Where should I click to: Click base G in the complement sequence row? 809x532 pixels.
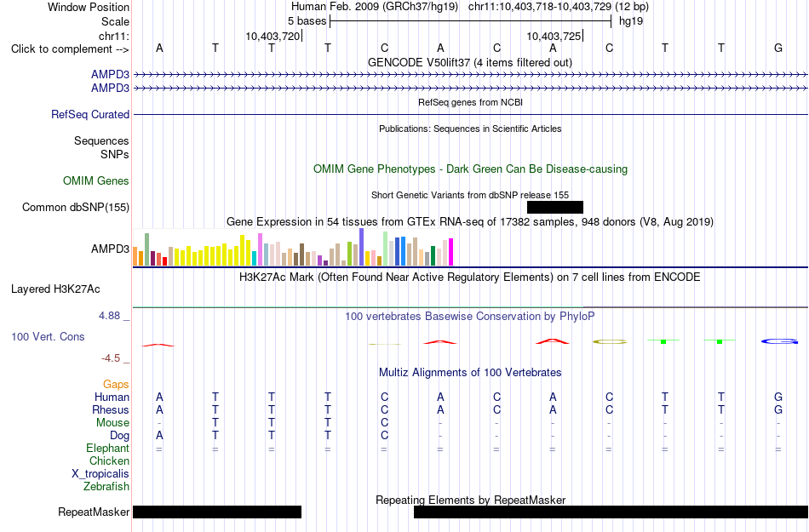pos(778,48)
